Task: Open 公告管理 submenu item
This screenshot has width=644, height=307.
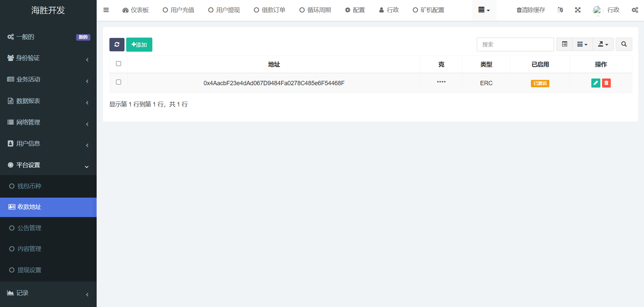Action: tap(48, 228)
